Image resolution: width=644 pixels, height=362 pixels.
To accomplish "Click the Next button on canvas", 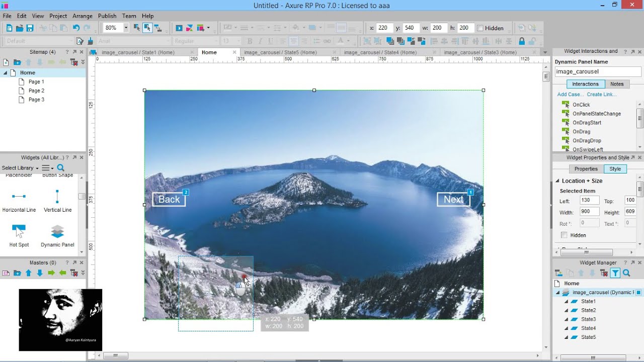I will pyautogui.click(x=453, y=200).
